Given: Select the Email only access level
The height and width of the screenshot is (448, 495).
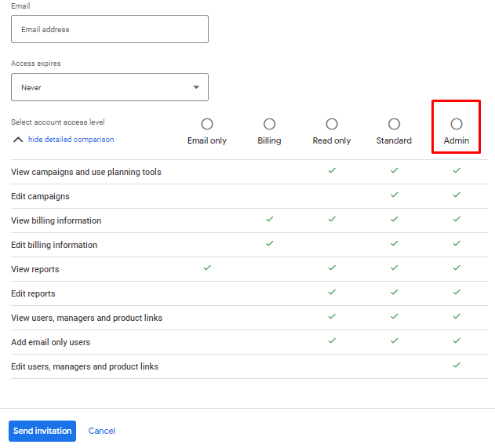Looking at the screenshot, I should pos(207,124).
